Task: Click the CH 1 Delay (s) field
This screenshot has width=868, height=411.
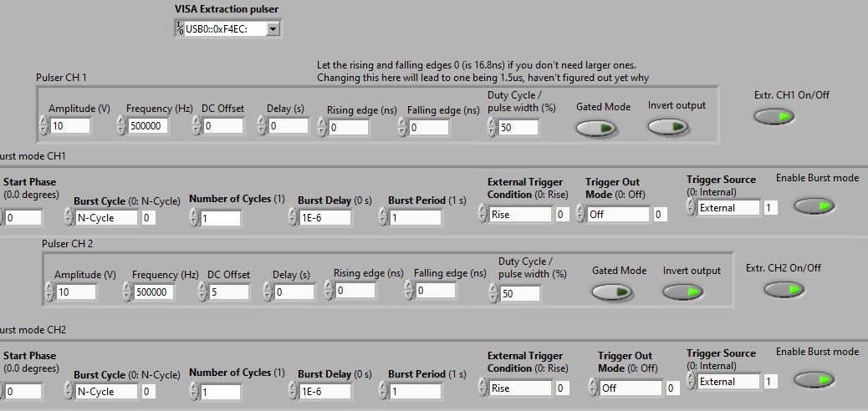Action: click(288, 126)
